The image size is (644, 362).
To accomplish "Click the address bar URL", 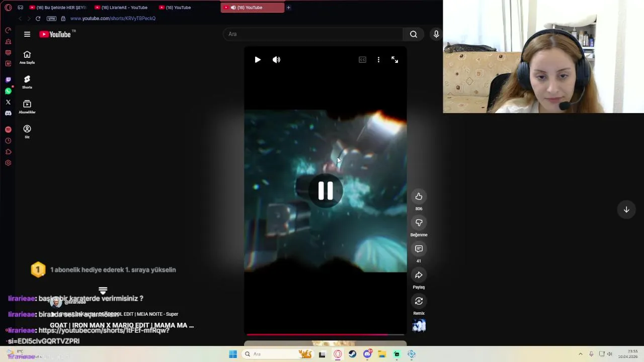I will (113, 19).
